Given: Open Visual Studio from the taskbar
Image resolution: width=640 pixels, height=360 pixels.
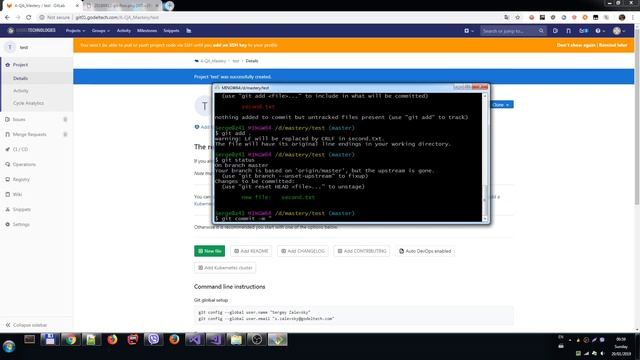Looking at the screenshot, I should (x=195, y=340).
